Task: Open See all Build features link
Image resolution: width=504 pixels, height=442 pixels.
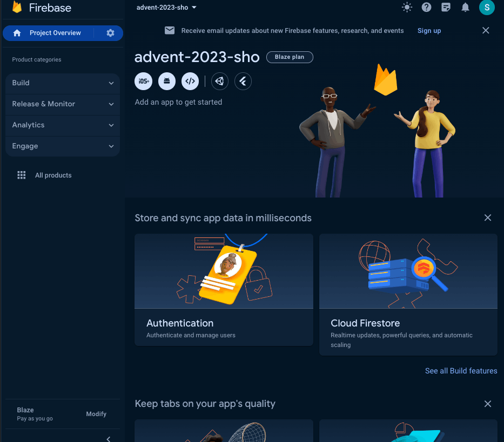Action: coord(461,371)
